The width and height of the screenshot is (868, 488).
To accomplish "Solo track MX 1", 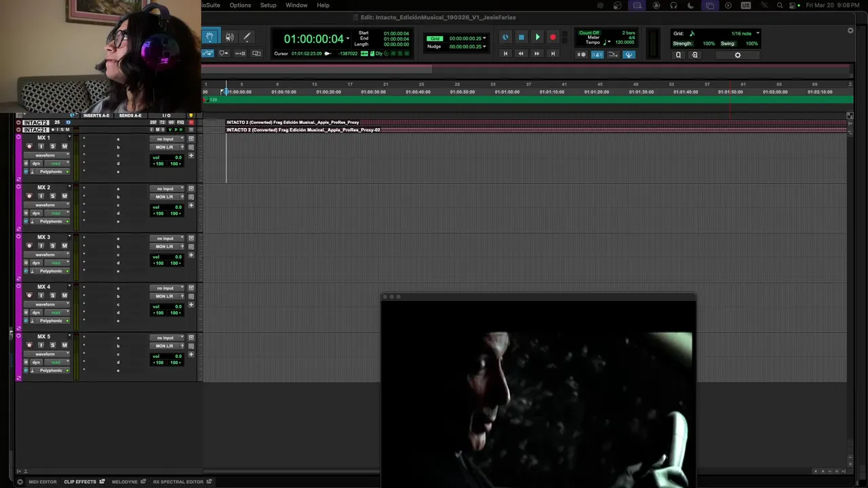I will tap(52, 146).
